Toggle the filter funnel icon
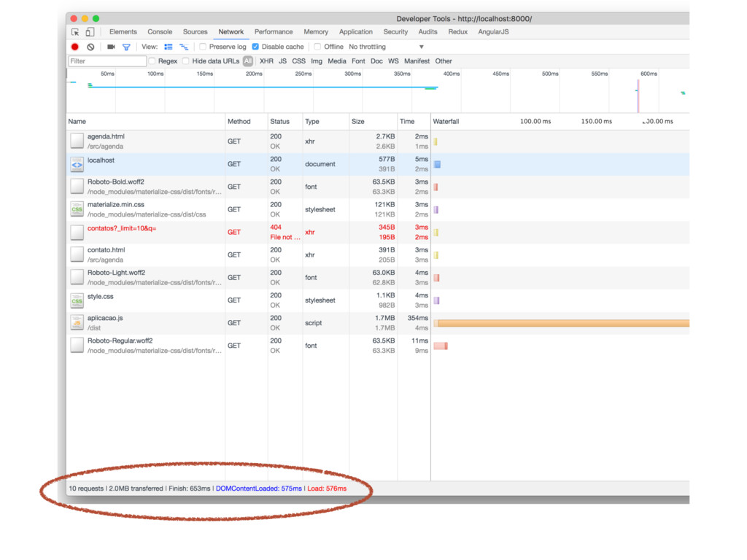 point(126,47)
